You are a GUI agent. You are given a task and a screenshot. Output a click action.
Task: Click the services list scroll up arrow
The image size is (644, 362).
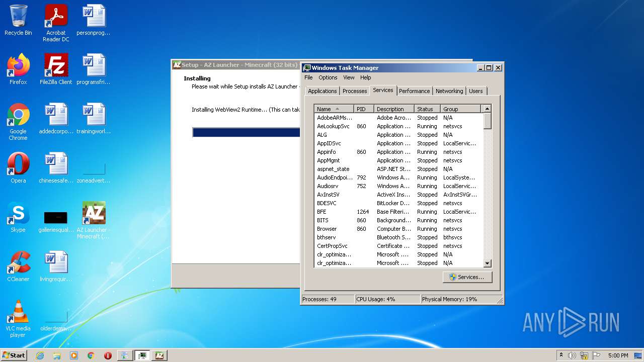click(487, 109)
